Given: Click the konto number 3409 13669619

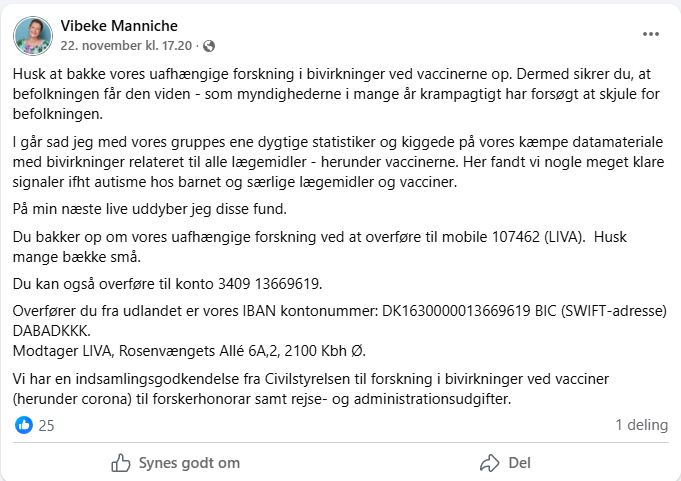Looking at the screenshot, I should (x=270, y=284).
